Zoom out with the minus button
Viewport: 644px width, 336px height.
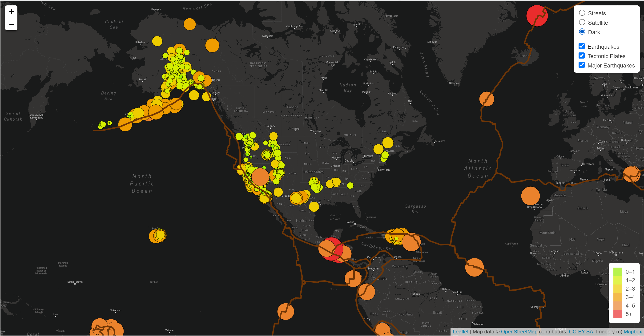11,24
